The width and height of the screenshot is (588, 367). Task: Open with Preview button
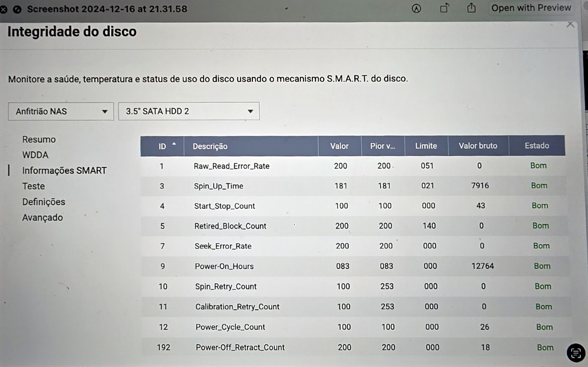(x=531, y=8)
